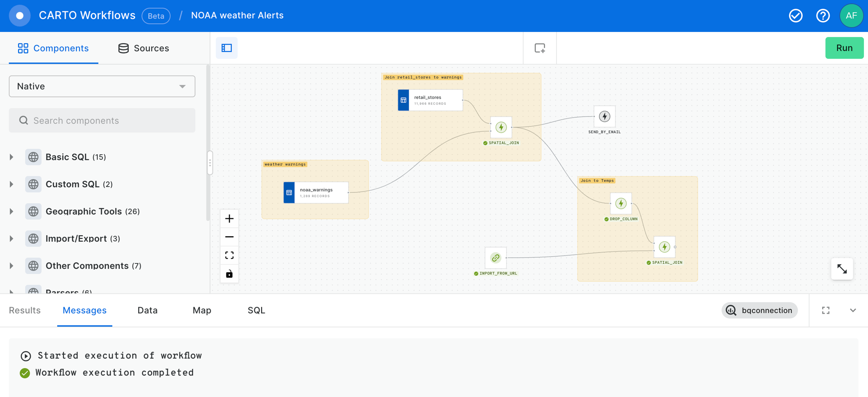Image resolution: width=868 pixels, height=397 pixels.
Task: Click the SEND_BY_EMAIL node icon
Action: point(604,117)
